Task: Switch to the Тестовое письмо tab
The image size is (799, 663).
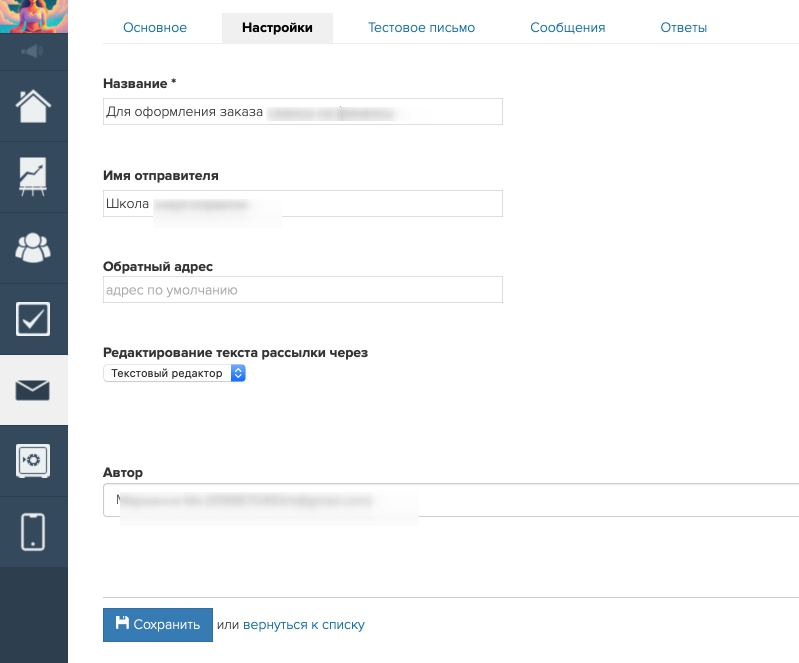Action: [421, 28]
